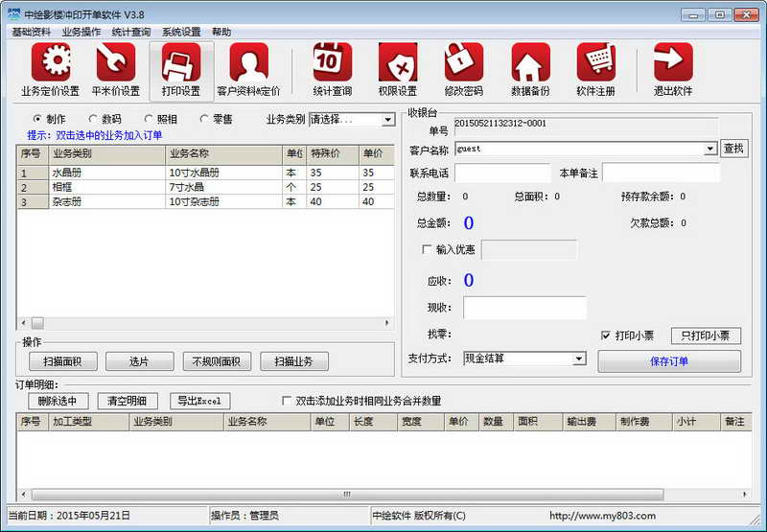Click 修改密码 padlock icon
Screen dimensions: 767x532
click(x=464, y=63)
